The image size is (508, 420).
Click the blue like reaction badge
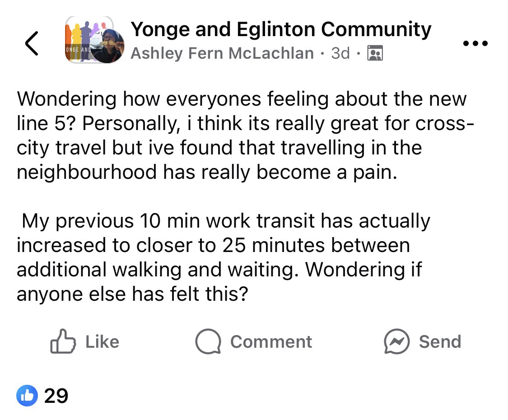point(27,396)
